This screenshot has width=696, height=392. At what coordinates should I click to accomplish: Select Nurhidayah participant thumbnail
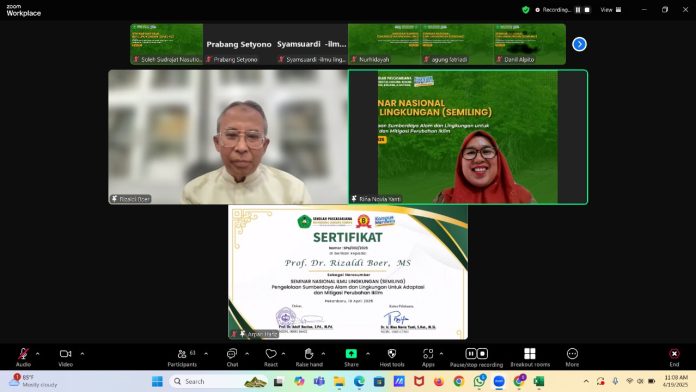click(x=384, y=44)
